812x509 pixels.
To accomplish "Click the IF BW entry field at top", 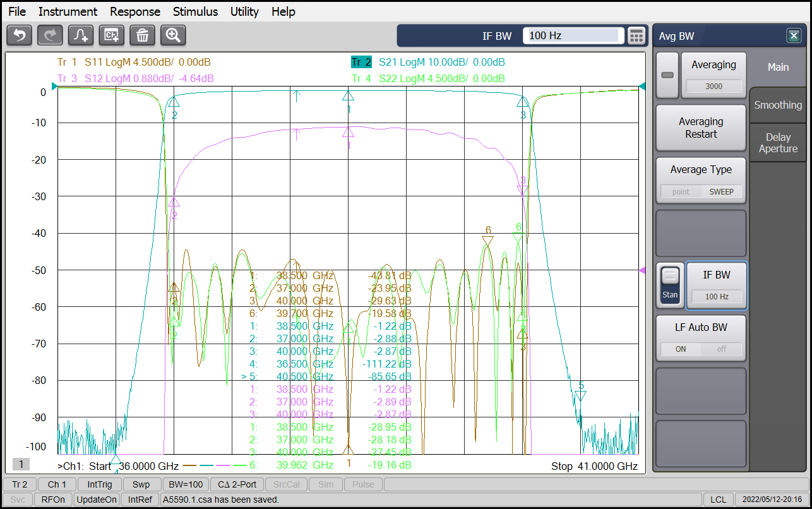I will click(573, 36).
